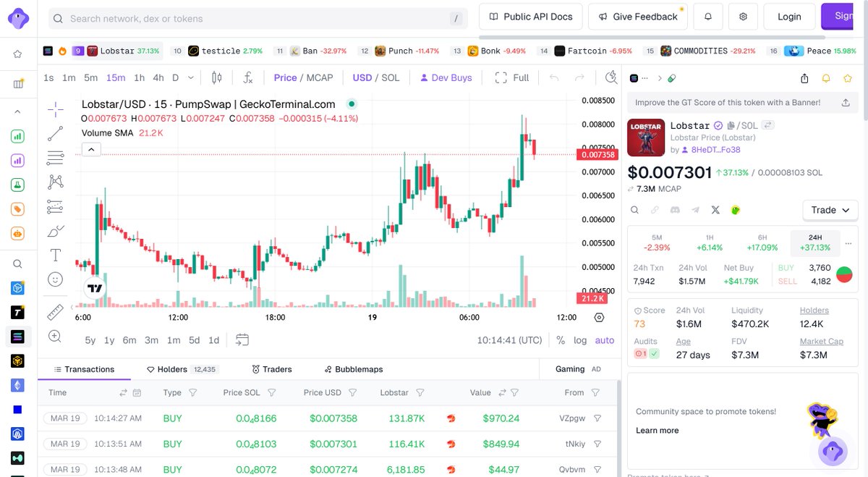The image size is (868, 477).
Task: Select the 5M price change tab
Action: click(x=657, y=242)
